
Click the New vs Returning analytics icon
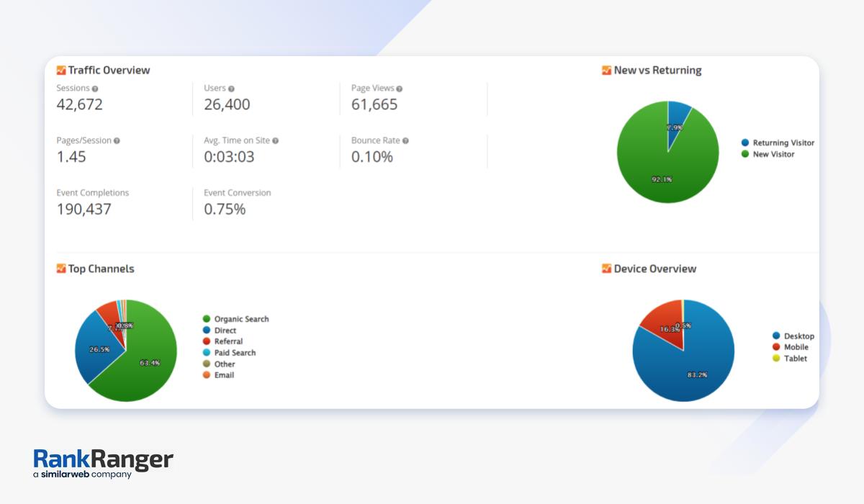606,71
